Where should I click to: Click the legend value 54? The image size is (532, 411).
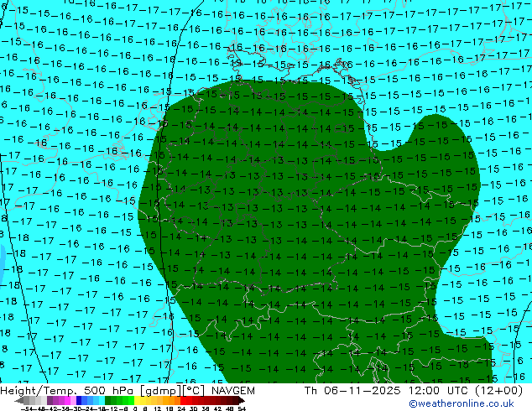(242, 409)
